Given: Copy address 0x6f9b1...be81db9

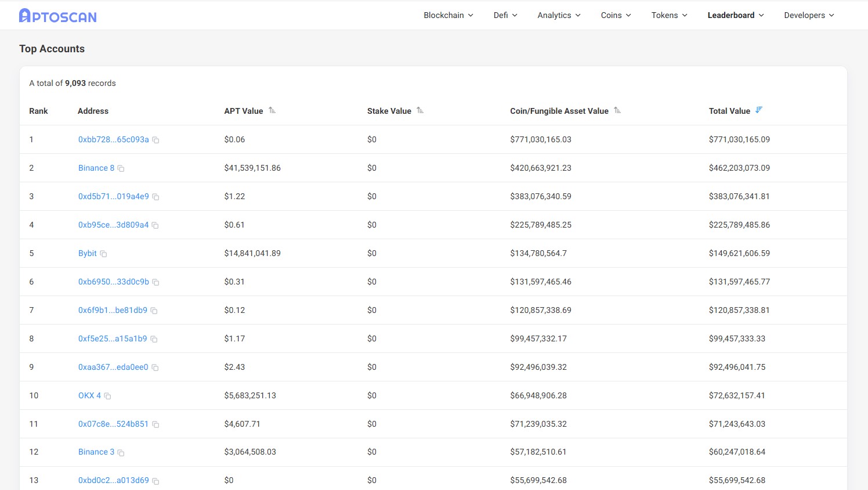Looking at the screenshot, I should [x=154, y=311].
